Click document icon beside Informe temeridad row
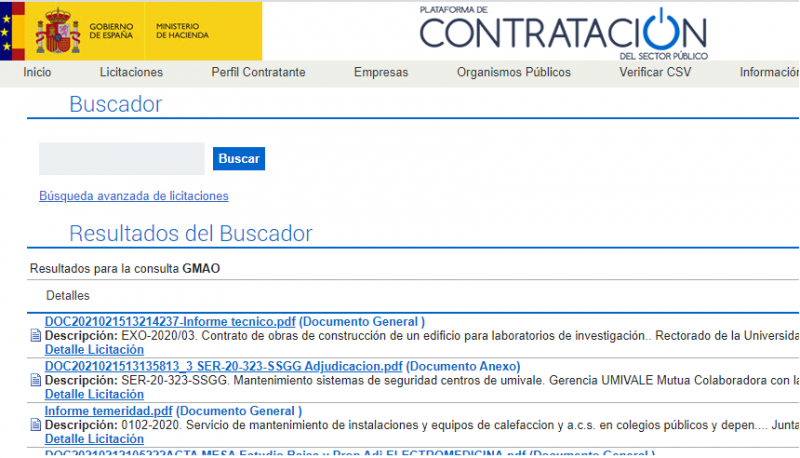Image resolution: width=800 pixels, height=458 pixels. pyautogui.click(x=36, y=424)
